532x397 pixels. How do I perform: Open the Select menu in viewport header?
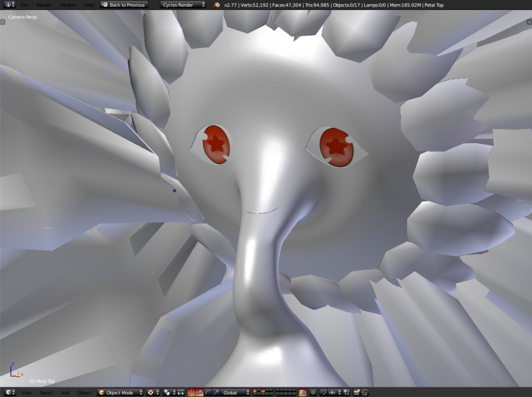point(46,393)
